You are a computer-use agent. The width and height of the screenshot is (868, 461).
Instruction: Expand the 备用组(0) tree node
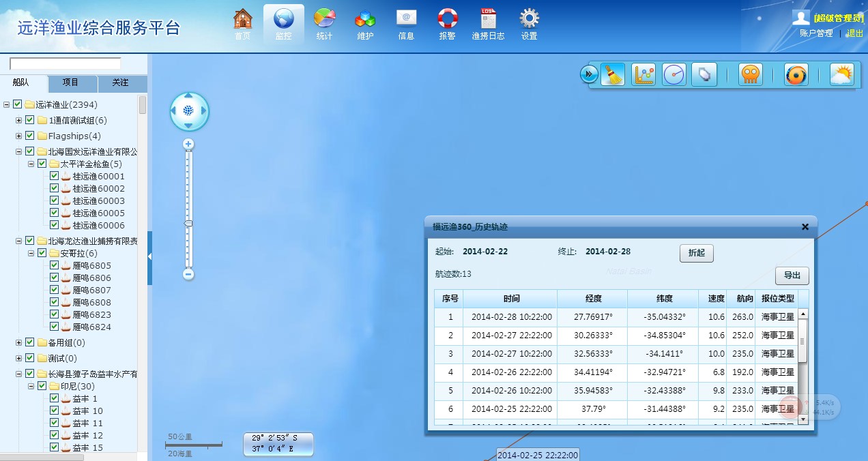point(19,342)
